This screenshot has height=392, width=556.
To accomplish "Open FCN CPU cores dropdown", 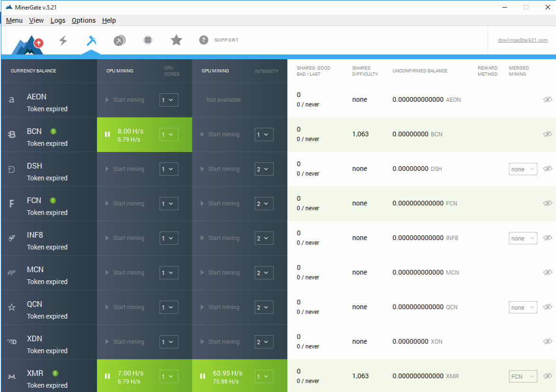I will pos(169,204).
